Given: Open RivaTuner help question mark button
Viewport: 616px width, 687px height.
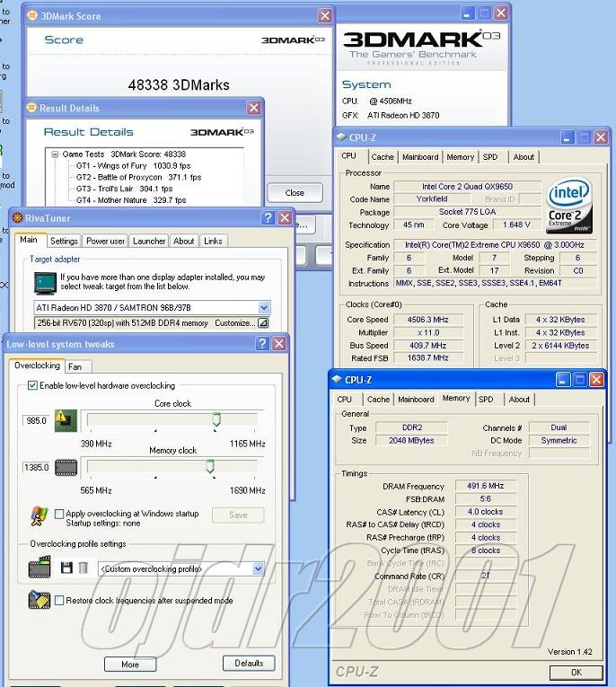Looking at the screenshot, I should click(x=268, y=217).
